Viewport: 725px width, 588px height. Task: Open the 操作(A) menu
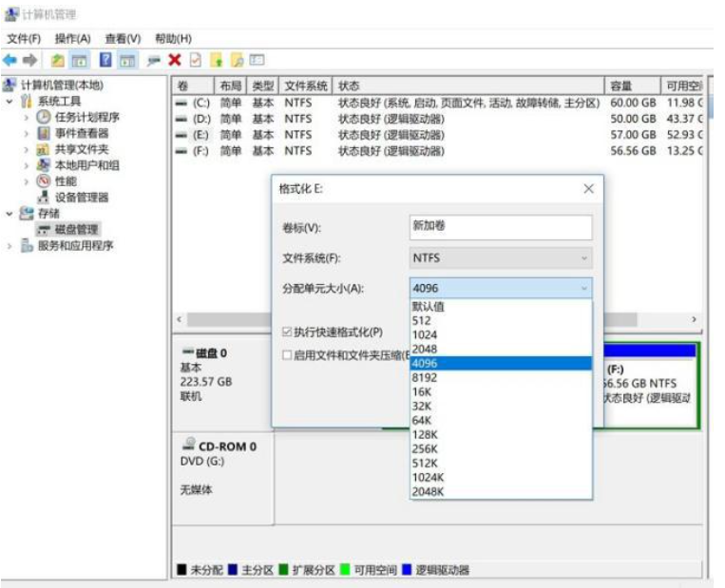point(72,38)
